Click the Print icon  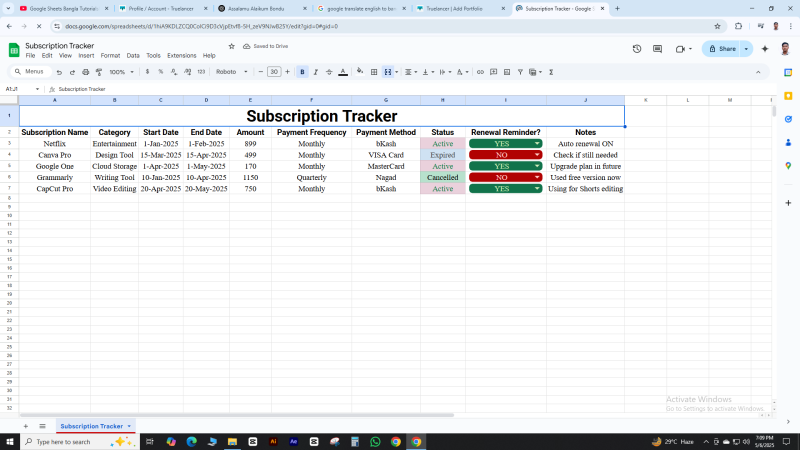click(x=86, y=72)
